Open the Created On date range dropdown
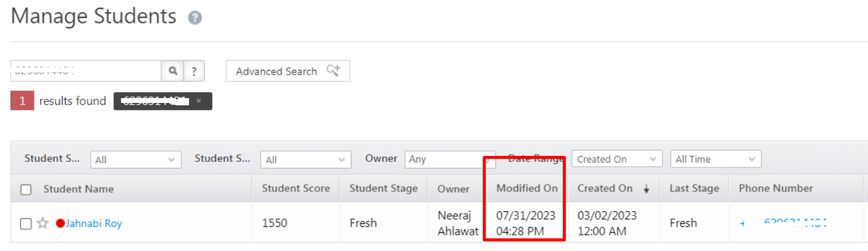 pos(616,160)
